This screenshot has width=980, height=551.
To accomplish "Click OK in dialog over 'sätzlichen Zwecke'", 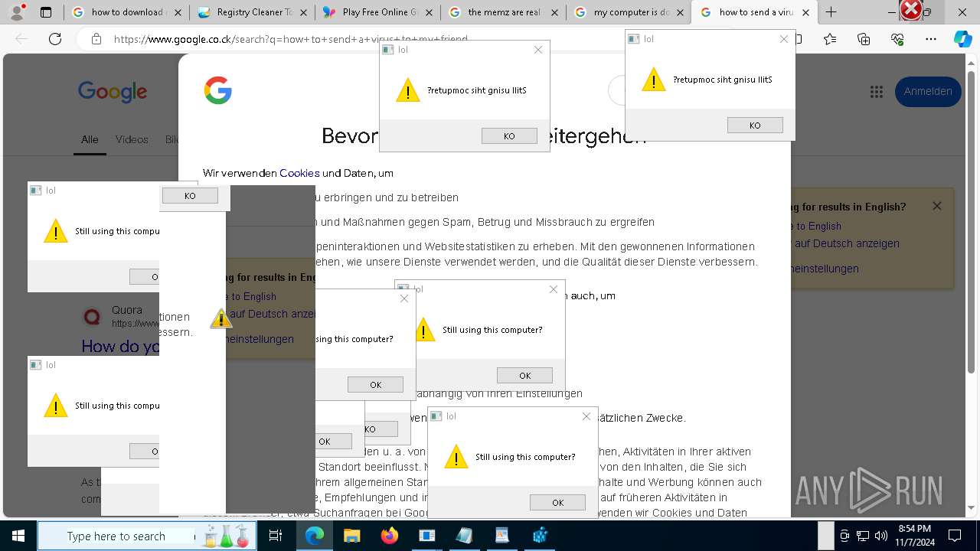I will [x=557, y=503].
